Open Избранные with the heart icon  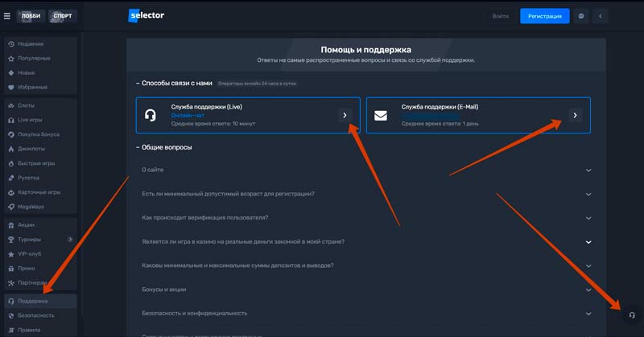32,87
